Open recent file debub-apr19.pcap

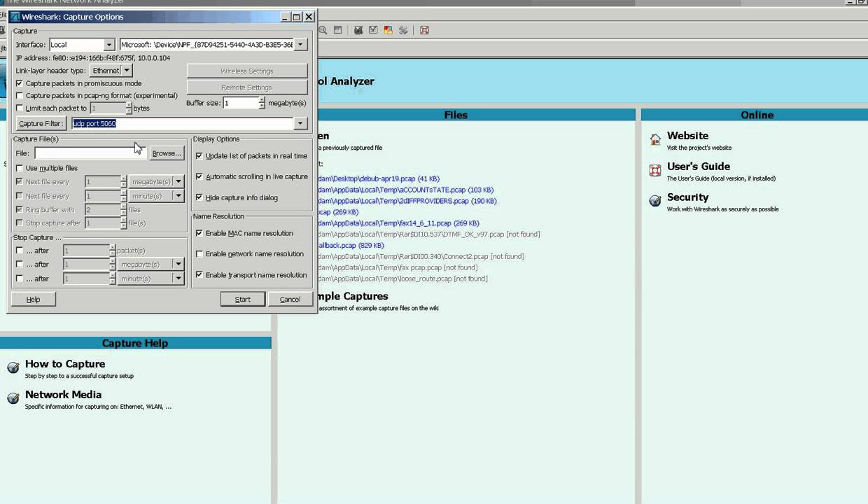click(379, 179)
